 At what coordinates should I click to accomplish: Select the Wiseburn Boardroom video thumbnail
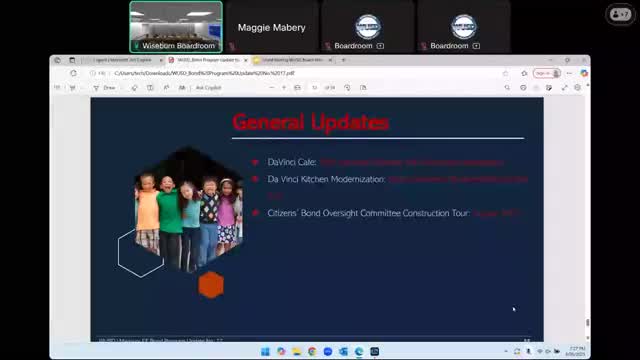[x=176, y=27]
